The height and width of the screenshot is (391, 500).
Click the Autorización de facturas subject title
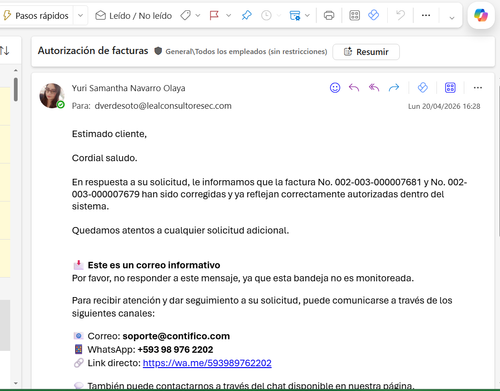click(93, 51)
